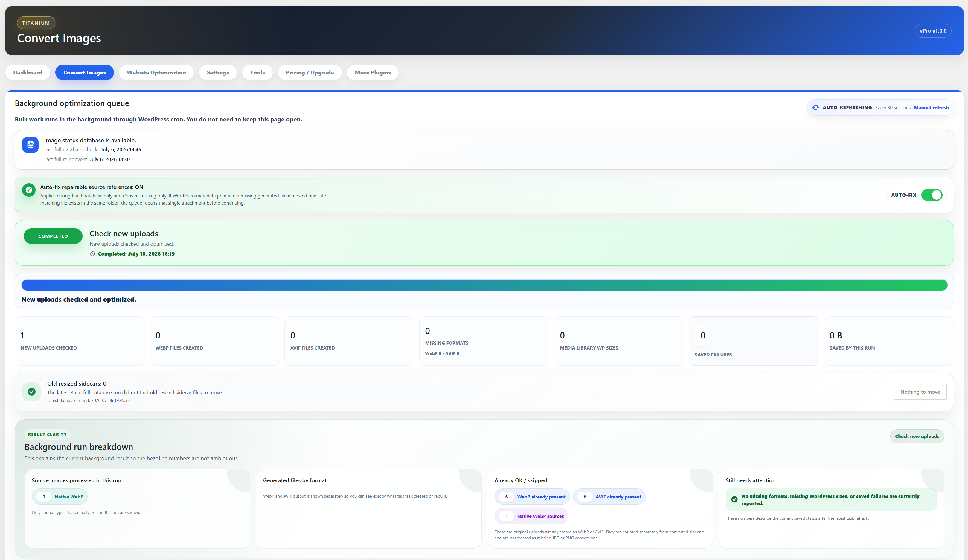Screen dimensions: 968x560
Task: Click the auto-refreshing sync arrows icon
Action: [815, 108]
